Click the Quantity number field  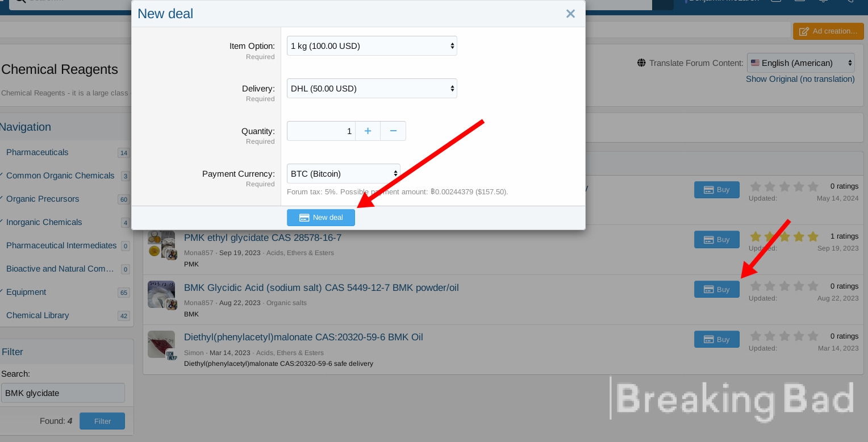(321, 131)
